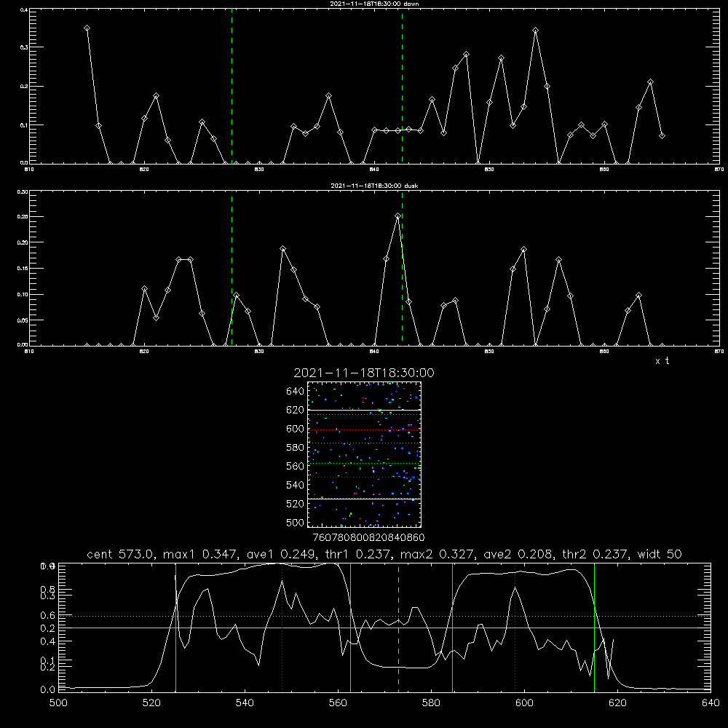Click the '2021-11-18T18:30:00 dawn' plot title
728x728 pixels.
click(x=374, y=4)
